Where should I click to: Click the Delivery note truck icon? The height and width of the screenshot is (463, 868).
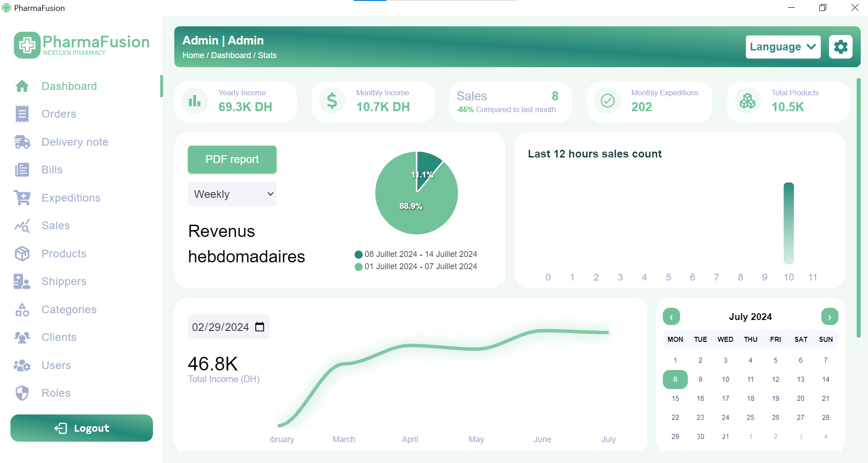coord(22,142)
